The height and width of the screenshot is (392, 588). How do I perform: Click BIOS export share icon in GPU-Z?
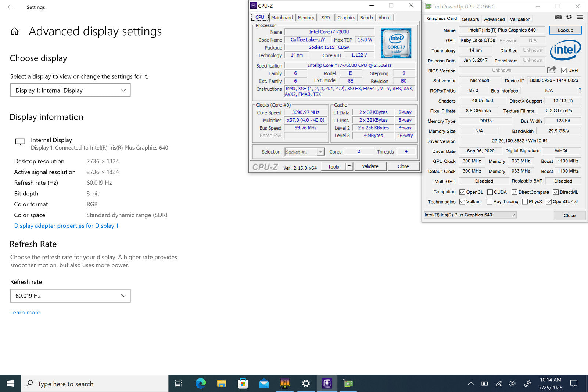click(x=552, y=70)
